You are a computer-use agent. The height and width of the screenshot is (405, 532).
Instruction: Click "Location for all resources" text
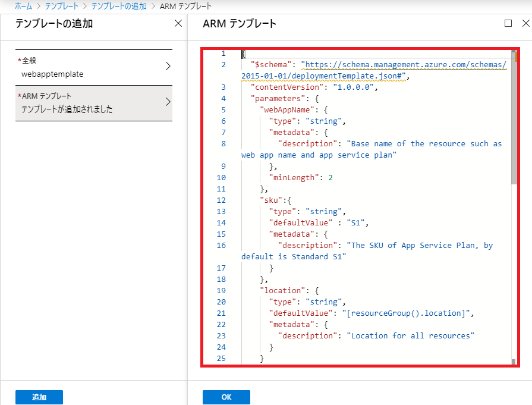coord(410,336)
